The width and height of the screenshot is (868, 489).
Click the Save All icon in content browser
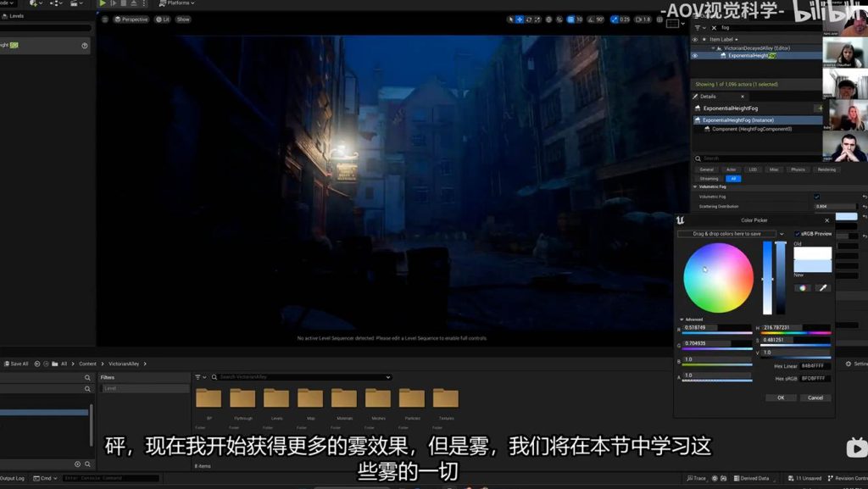16,364
